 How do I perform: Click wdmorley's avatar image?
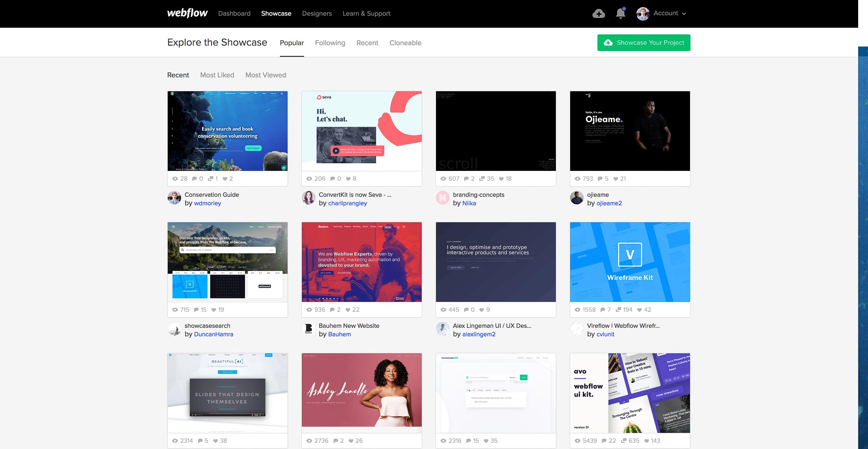[x=174, y=198]
